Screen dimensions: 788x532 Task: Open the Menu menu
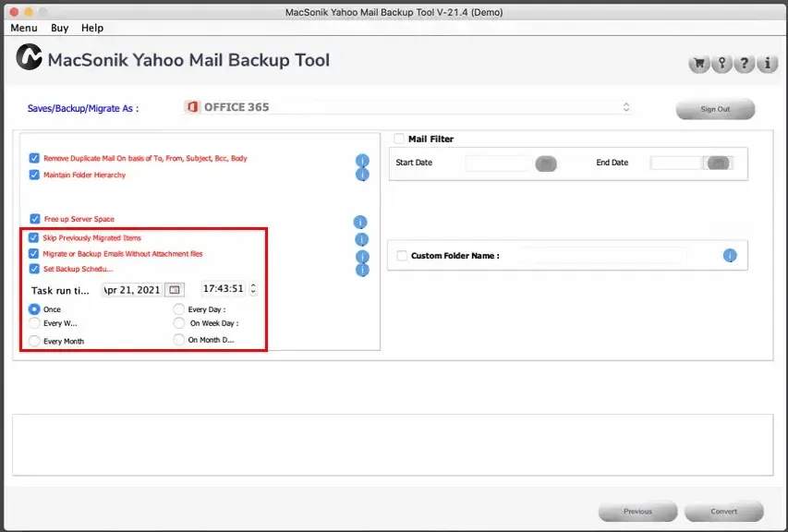24,28
